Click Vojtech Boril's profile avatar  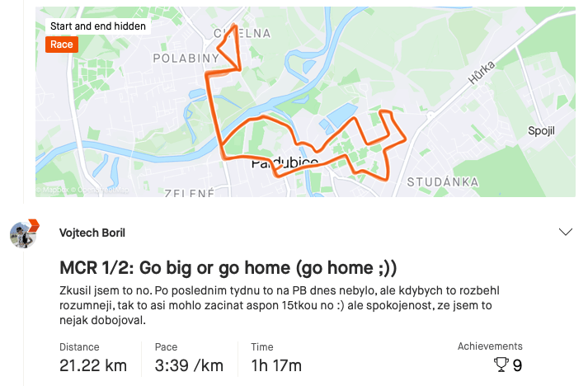coord(22,234)
